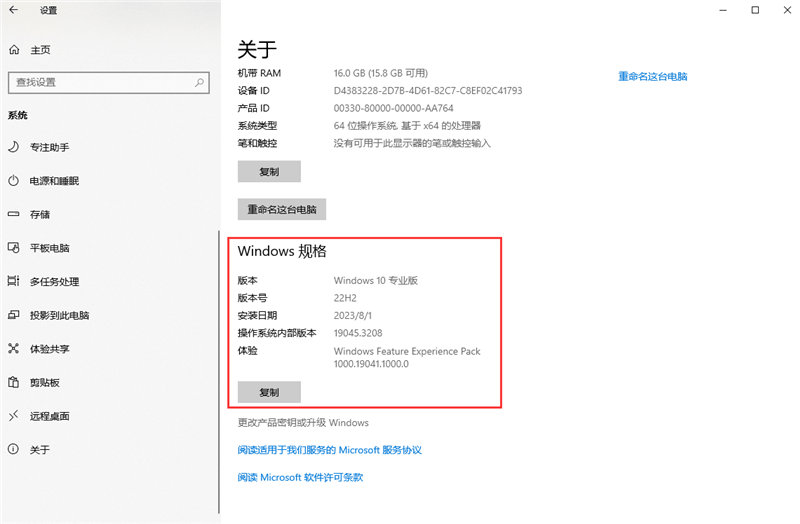Open the Microsoft 软件许可条款 link

pos(300,478)
